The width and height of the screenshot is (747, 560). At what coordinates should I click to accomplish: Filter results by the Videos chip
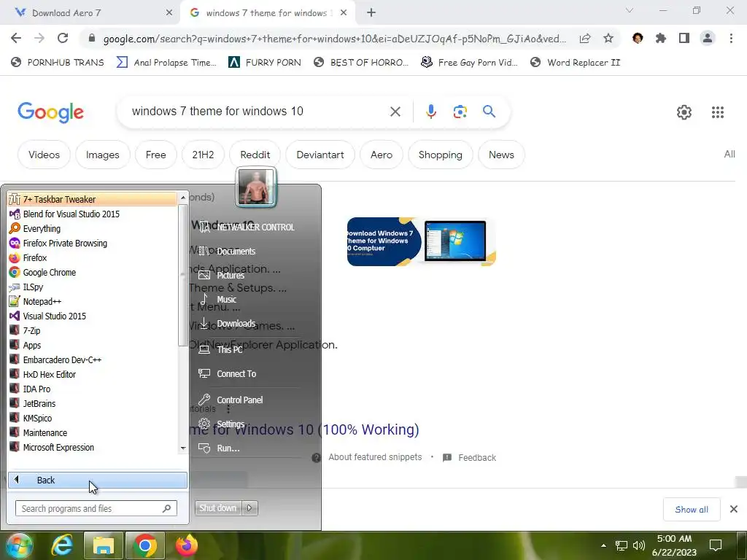[44, 155]
